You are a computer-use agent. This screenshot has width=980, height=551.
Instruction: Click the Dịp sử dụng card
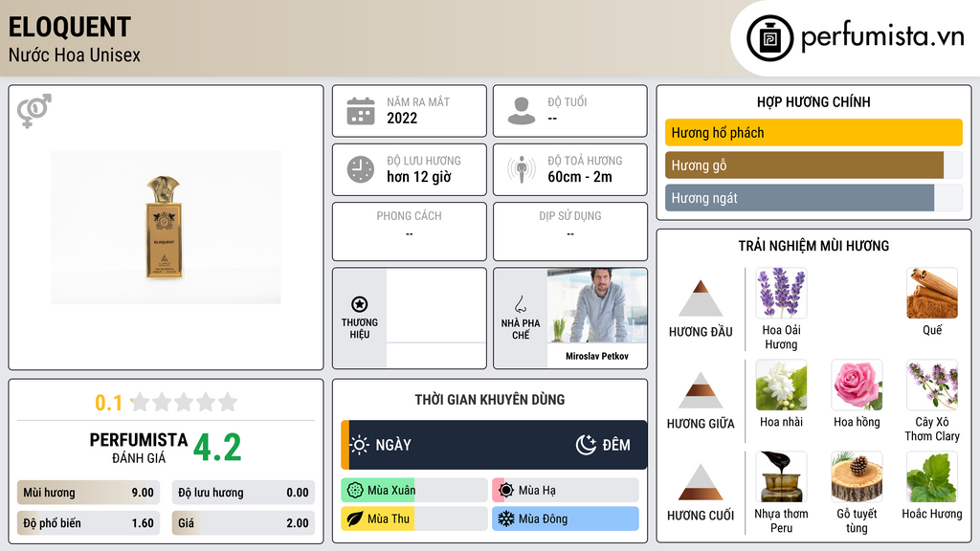pyautogui.click(x=570, y=231)
